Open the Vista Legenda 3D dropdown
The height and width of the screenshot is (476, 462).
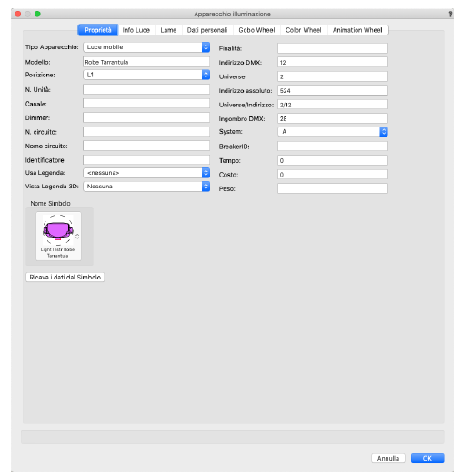(x=146, y=187)
